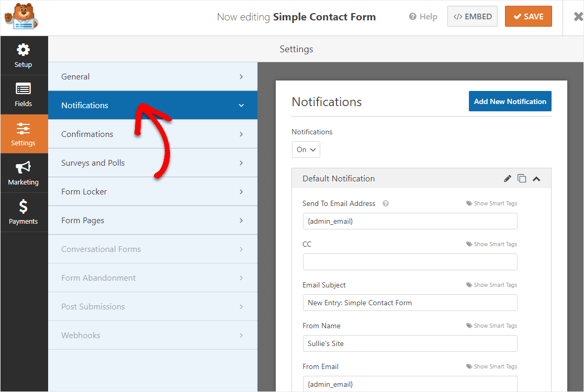Viewport: 584px width, 392px height.
Task: Edit Default Notification name with pencil icon
Action: pyautogui.click(x=507, y=179)
